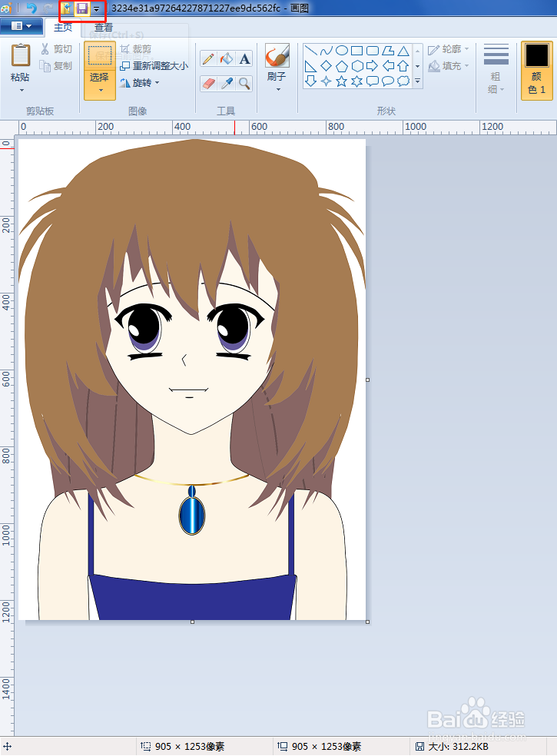Choose the Cloud callout shape

click(403, 81)
